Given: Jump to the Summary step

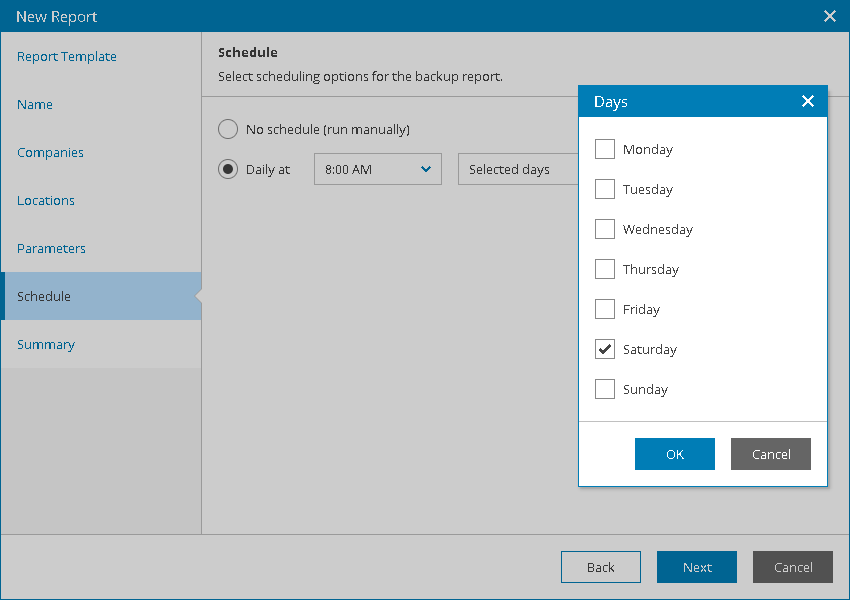Looking at the screenshot, I should [x=46, y=344].
